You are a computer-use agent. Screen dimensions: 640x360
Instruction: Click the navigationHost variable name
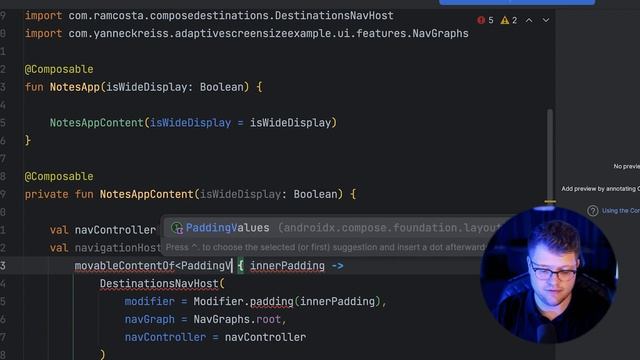(118, 247)
